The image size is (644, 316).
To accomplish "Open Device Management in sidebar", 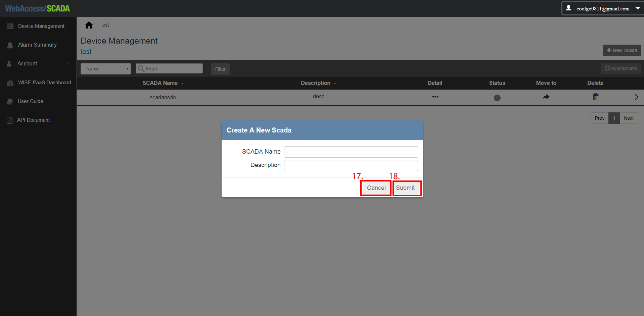I will (x=41, y=26).
